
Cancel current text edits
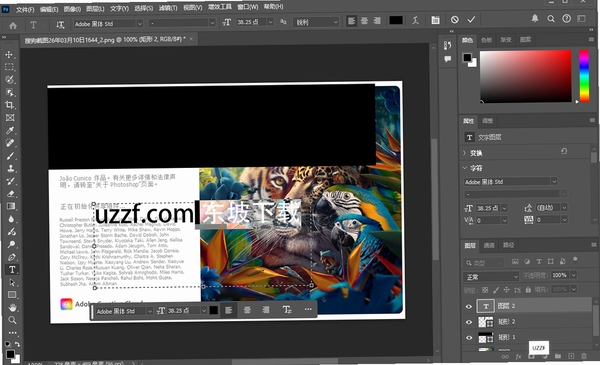454,20
